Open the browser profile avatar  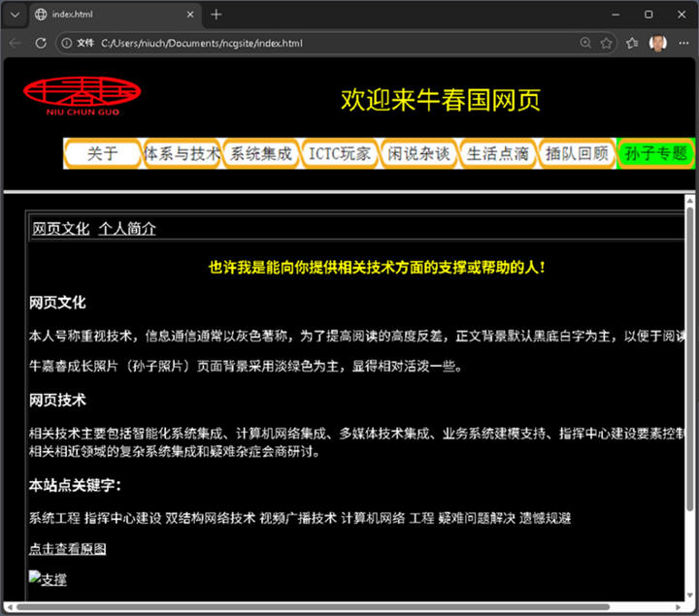pos(658,44)
